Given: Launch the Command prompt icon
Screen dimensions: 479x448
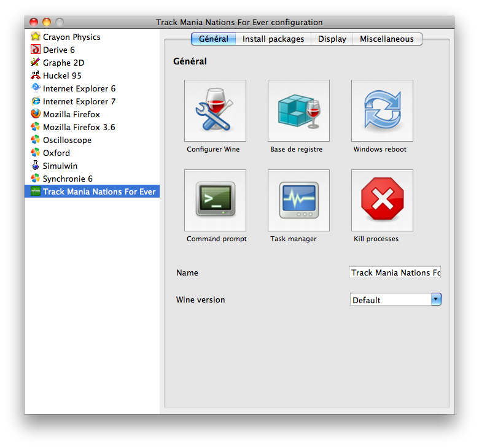Looking at the screenshot, I should tap(215, 200).
